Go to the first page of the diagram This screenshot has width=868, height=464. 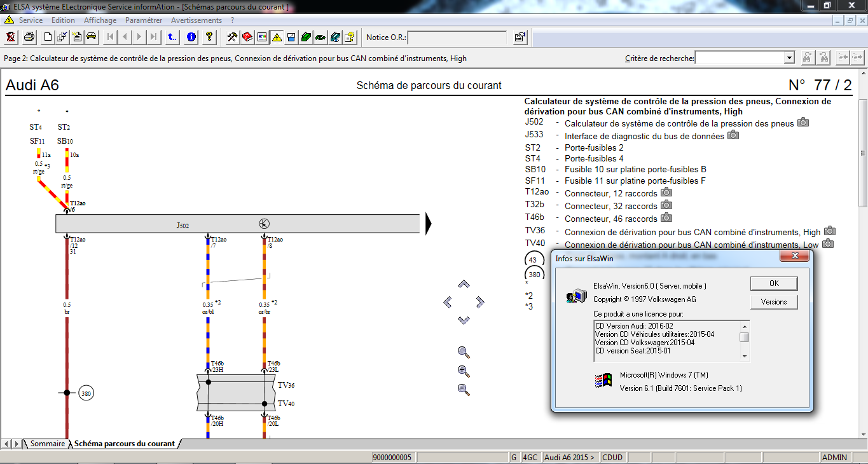(111, 37)
